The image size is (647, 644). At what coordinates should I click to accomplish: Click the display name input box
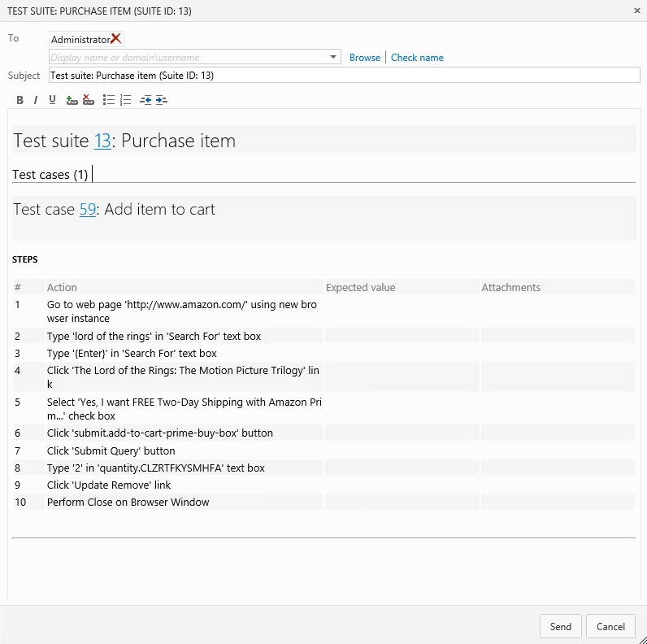click(x=187, y=58)
